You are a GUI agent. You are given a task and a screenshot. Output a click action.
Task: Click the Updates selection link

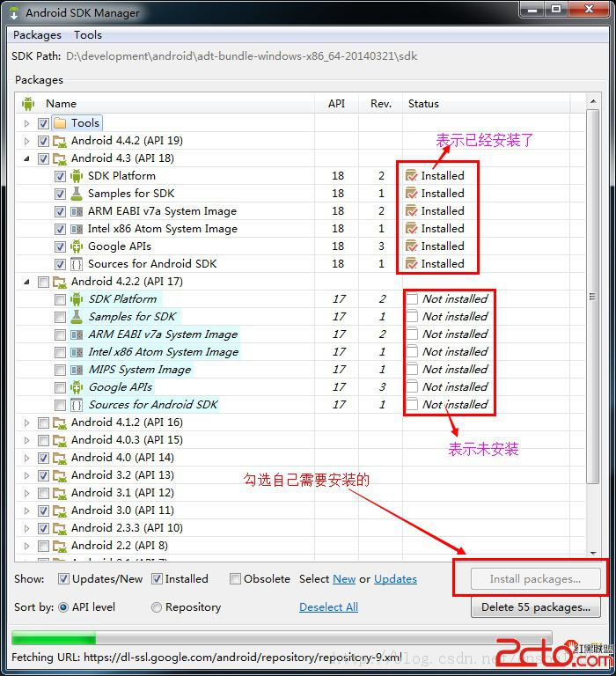tap(395, 579)
